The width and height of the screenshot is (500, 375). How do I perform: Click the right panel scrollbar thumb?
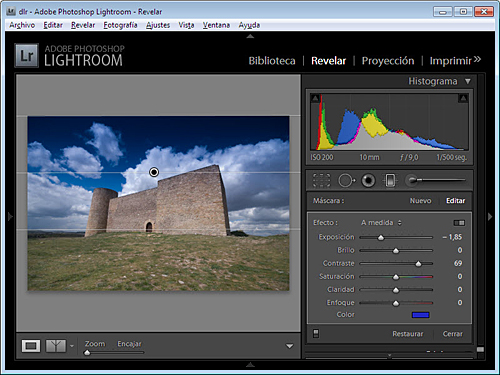point(480,349)
